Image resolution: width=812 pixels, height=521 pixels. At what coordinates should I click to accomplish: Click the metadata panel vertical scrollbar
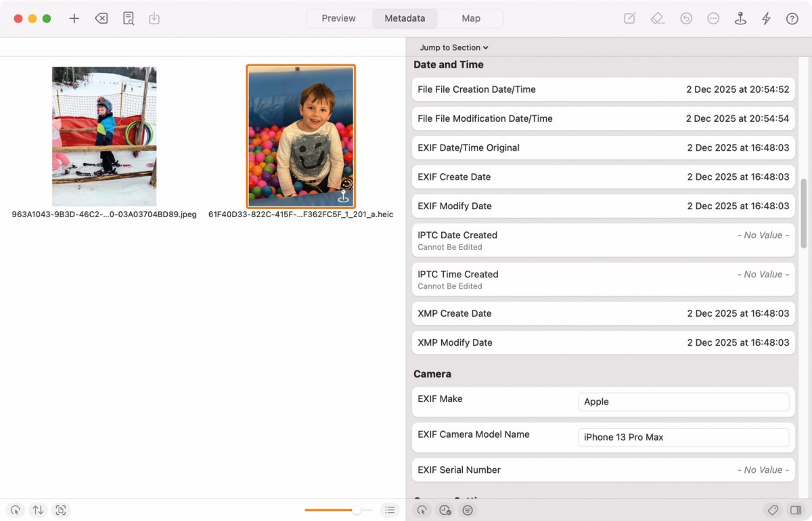[x=804, y=213]
